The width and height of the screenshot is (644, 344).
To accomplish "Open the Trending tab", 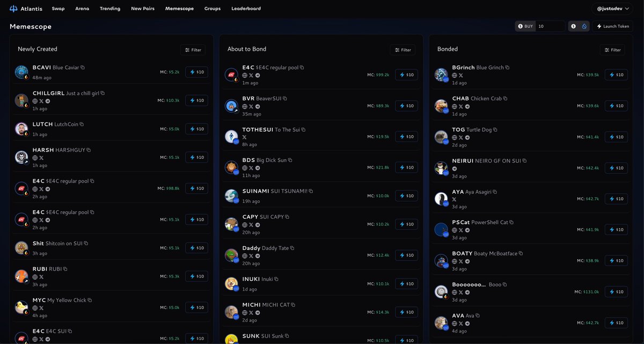I will 110,9.
